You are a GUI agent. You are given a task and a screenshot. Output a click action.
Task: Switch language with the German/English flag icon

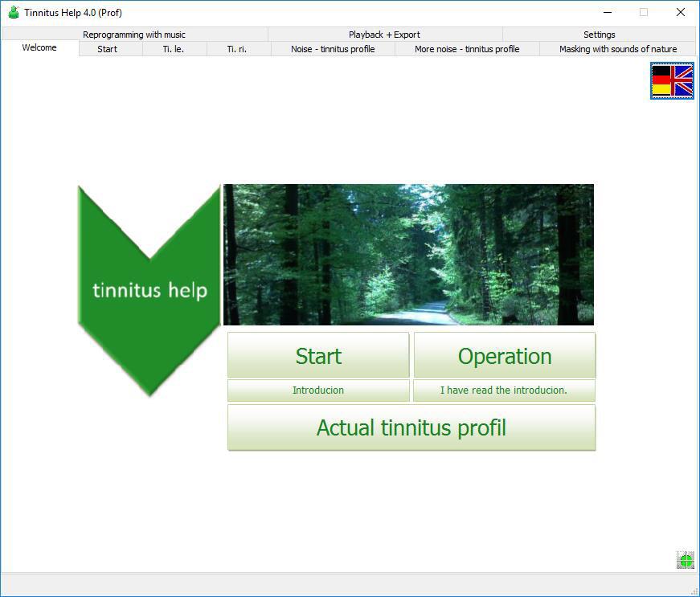click(672, 81)
